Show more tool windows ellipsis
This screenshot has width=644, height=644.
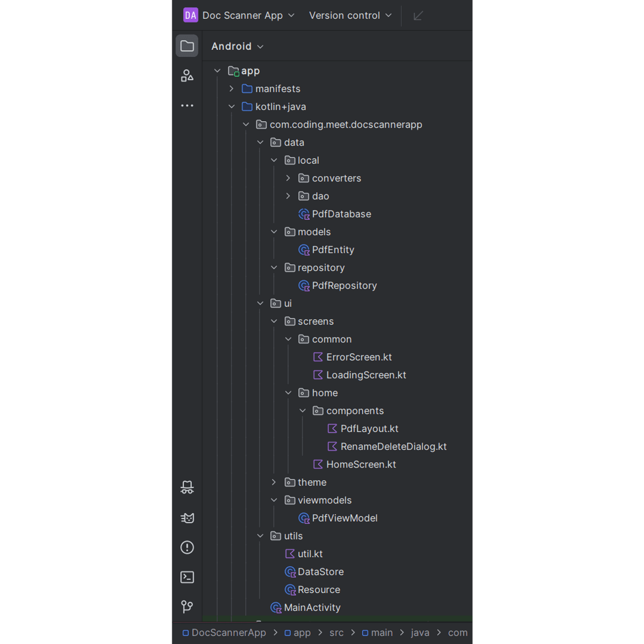point(187,106)
